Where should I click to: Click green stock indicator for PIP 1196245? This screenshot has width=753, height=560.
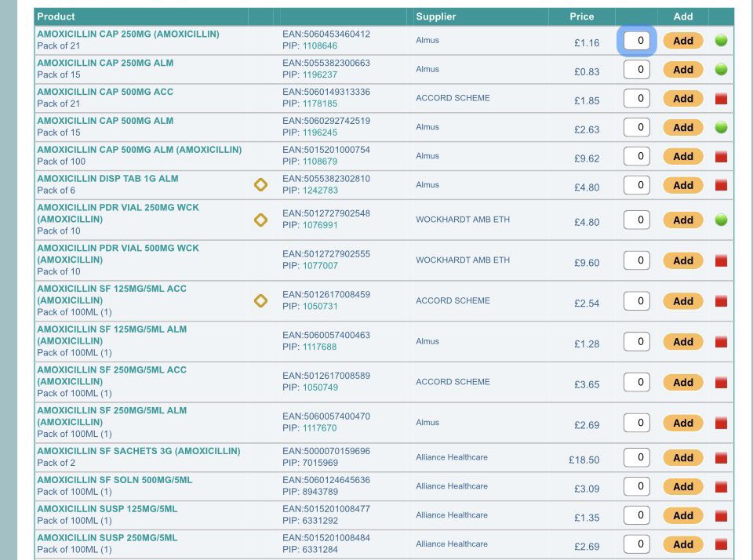tap(721, 127)
